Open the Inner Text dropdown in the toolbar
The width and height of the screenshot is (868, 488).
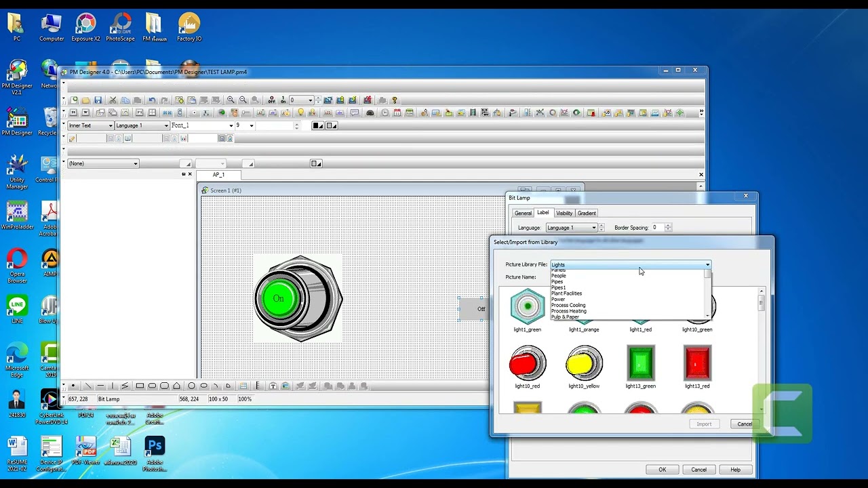tap(91, 125)
